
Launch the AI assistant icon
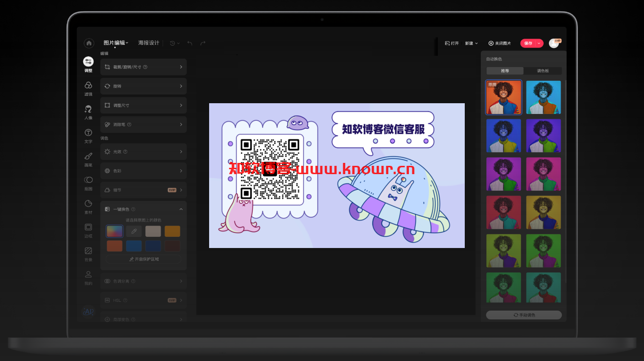click(88, 312)
